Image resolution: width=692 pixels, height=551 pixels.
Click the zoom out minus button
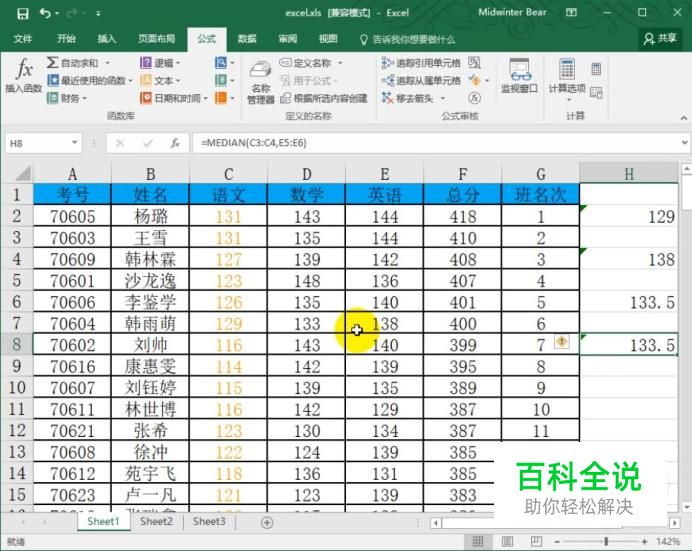coord(557,541)
